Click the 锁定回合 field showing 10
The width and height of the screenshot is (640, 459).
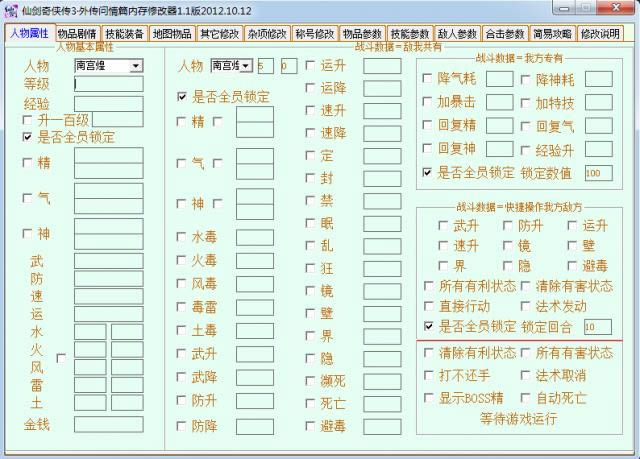point(598,327)
